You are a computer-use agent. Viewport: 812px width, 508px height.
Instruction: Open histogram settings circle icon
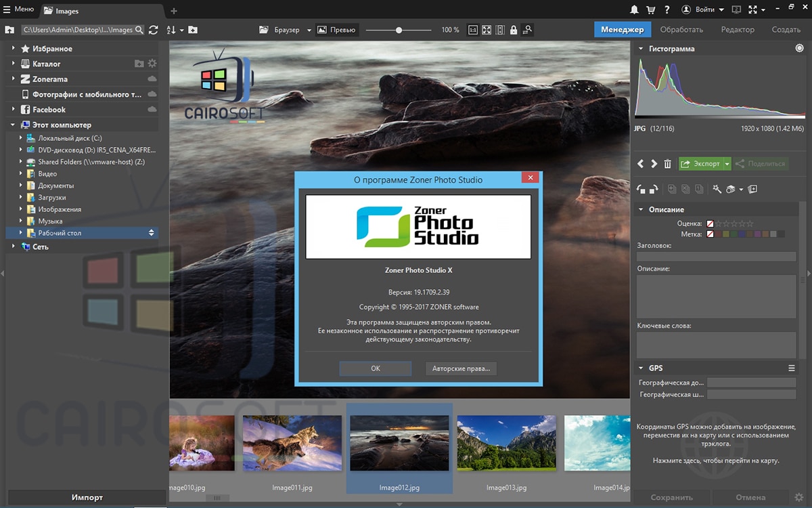(799, 49)
